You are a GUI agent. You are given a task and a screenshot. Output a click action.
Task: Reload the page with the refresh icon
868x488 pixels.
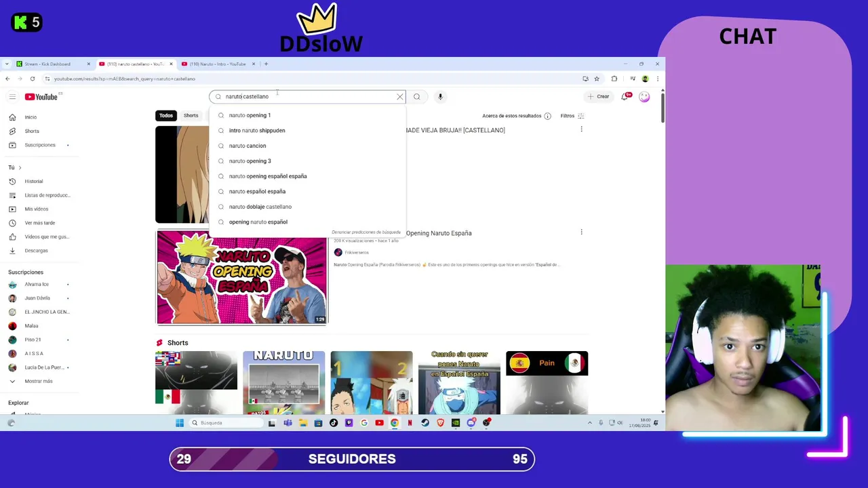pyautogui.click(x=32, y=79)
